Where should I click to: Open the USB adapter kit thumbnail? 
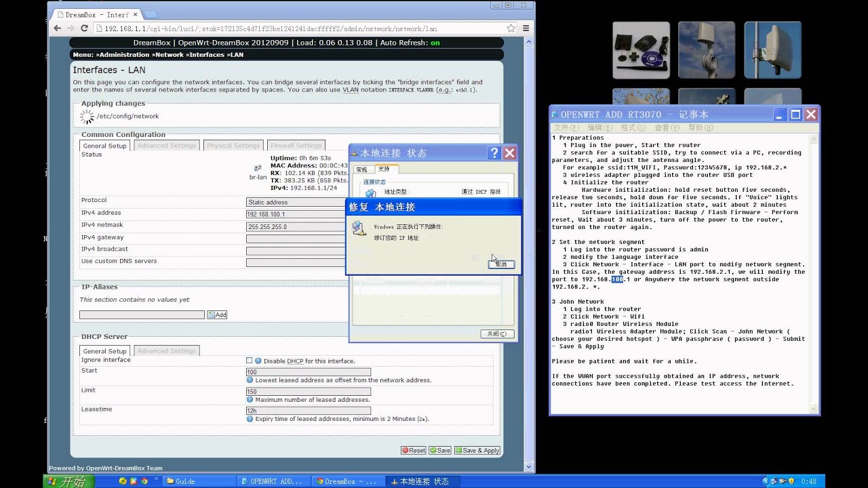641,50
